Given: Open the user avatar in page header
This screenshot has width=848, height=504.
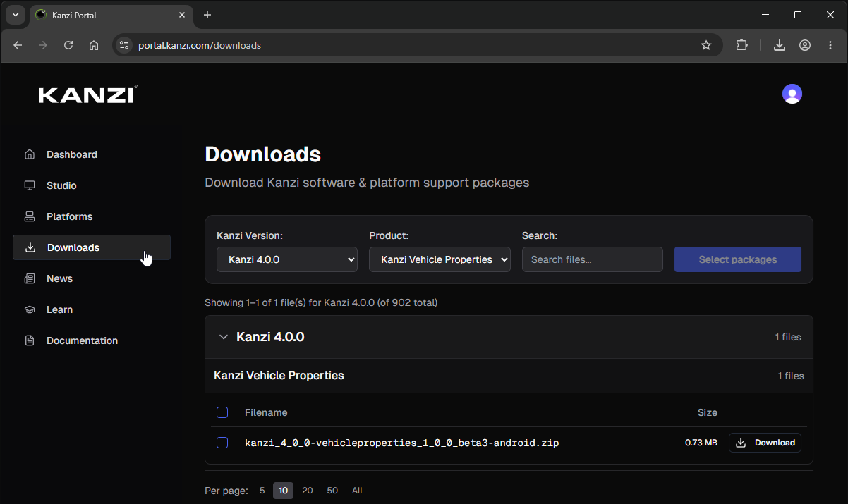Looking at the screenshot, I should click(x=792, y=94).
